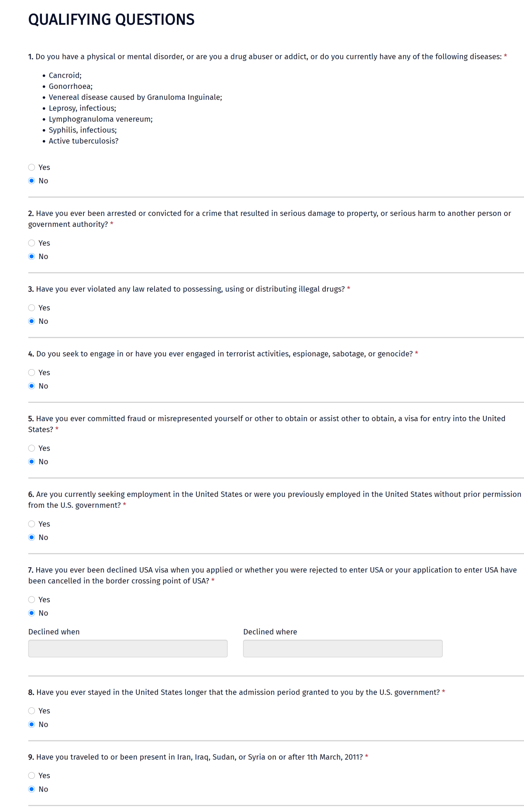Select Yes for the Iran, Iraq, Sudan, Syria travel question

[32, 775]
